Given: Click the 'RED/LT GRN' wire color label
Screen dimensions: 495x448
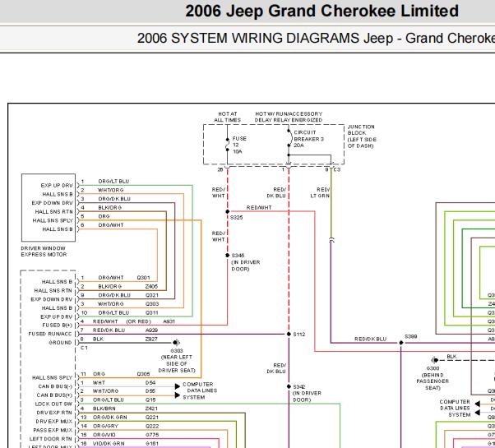Looking at the screenshot, I should pyautogui.click(x=320, y=193).
